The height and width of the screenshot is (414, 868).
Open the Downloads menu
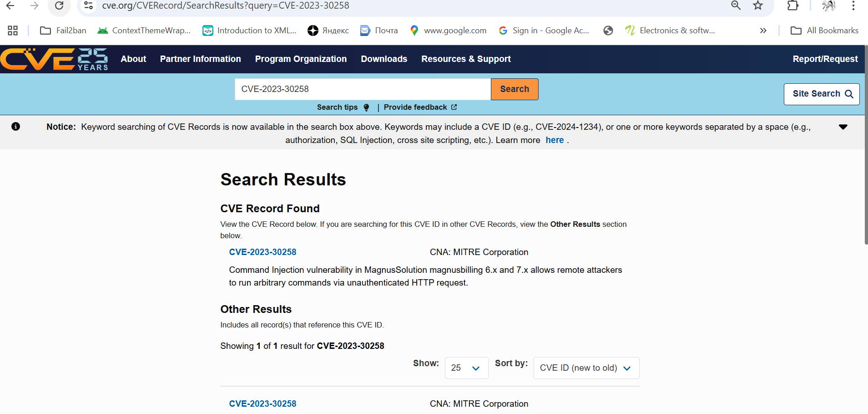384,59
